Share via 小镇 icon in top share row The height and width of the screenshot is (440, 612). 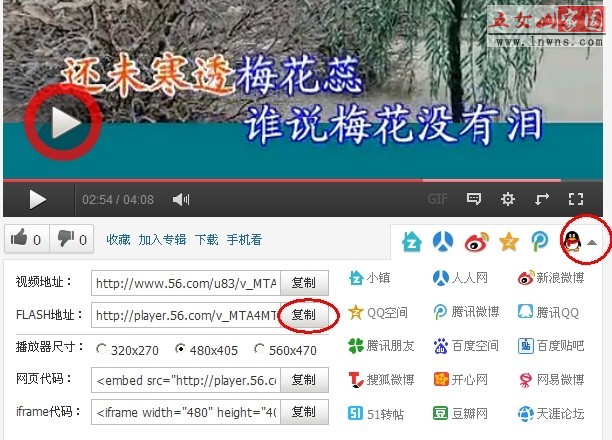[x=411, y=241]
